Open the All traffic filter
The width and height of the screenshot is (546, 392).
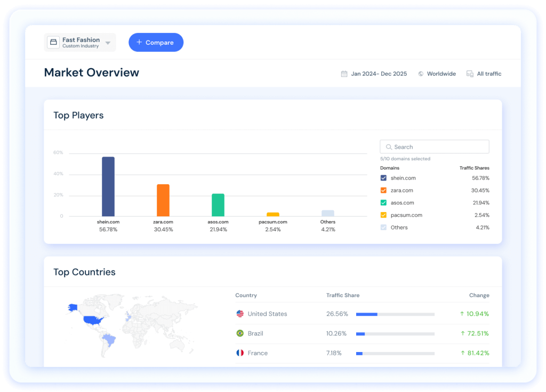(x=489, y=73)
